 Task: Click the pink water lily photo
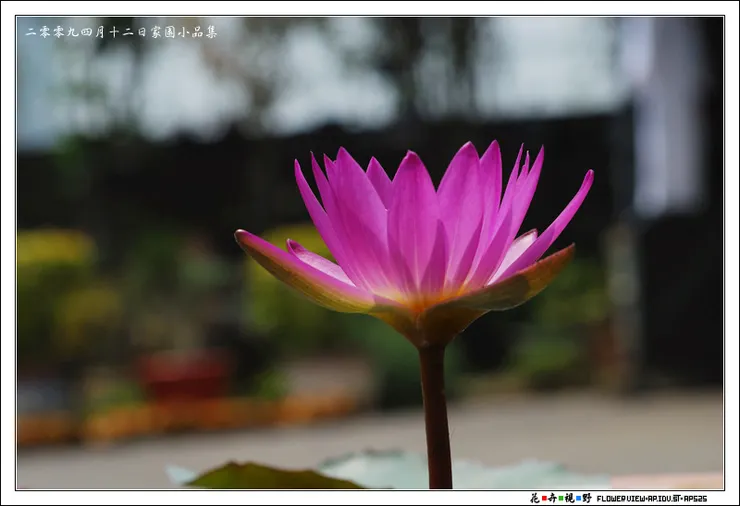point(370,253)
